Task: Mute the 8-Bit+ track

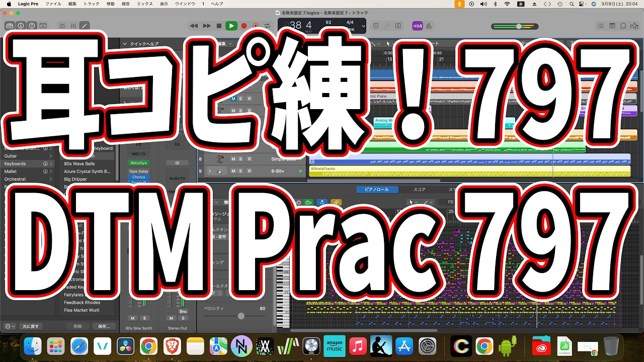Action: (233, 171)
